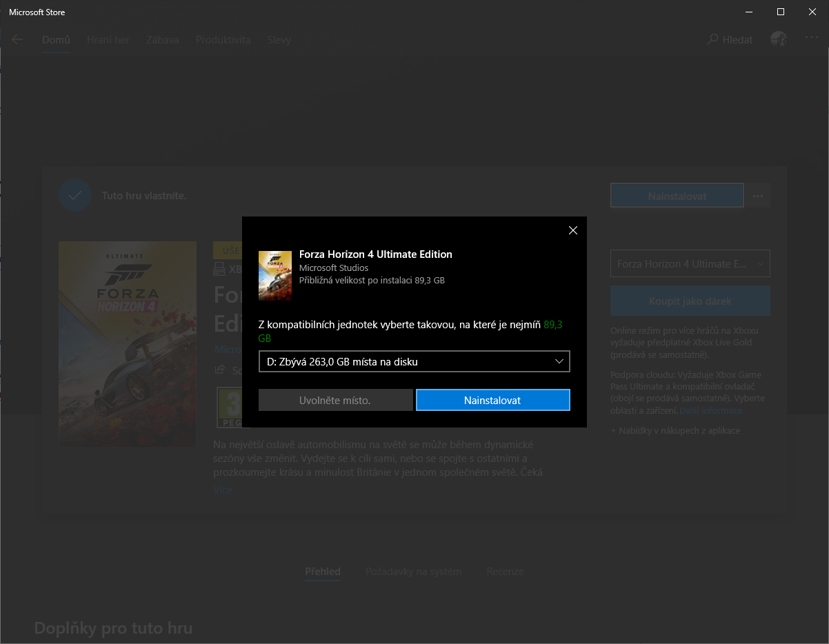
Task: Click the Forza Horizon 4 Ultimate Edition title
Action: pos(376,254)
